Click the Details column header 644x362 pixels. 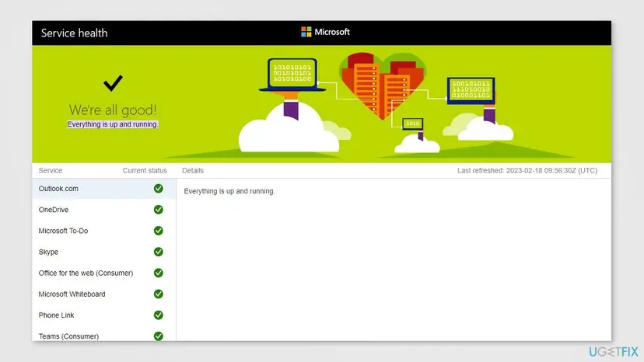pyautogui.click(x=193, y=171)
